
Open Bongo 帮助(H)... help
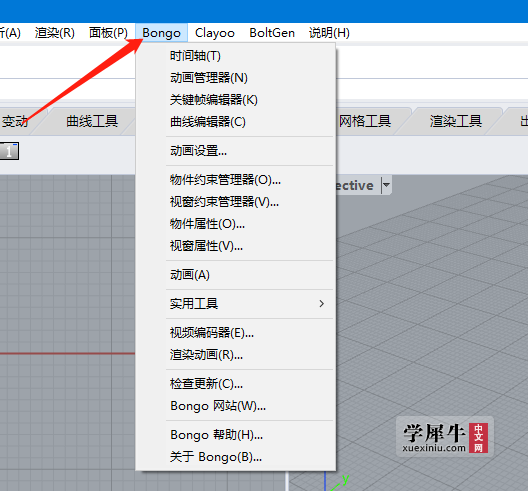(236, 435)
